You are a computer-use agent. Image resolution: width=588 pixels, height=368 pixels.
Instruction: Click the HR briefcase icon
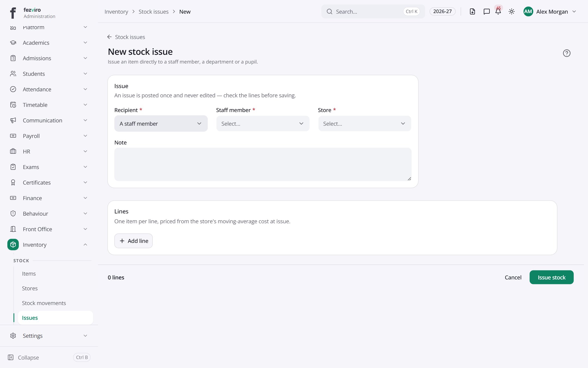13,151
